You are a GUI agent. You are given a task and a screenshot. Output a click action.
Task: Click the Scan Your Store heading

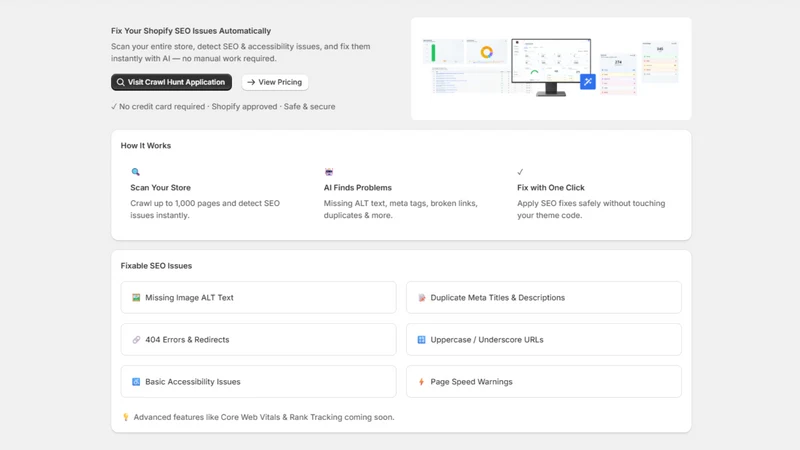tap(160, 188)
